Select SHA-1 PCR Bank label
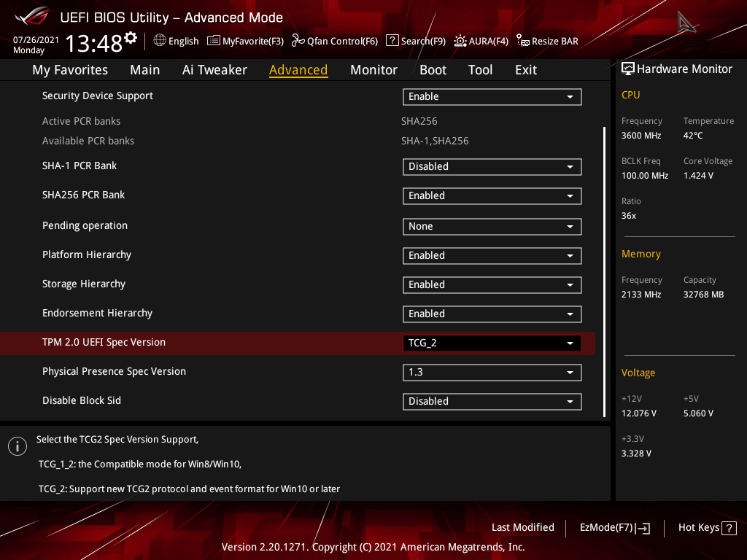The image size is (747, 560). (79, 166)
